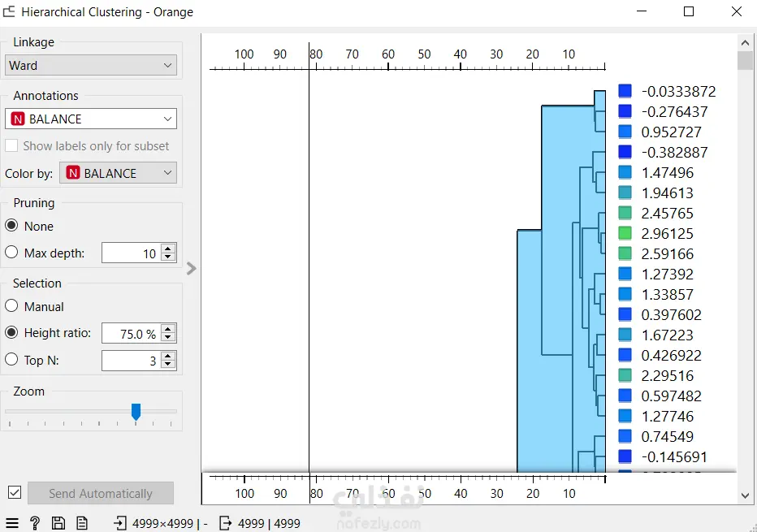Open the Linkage dropdown set to Ward

91,65
